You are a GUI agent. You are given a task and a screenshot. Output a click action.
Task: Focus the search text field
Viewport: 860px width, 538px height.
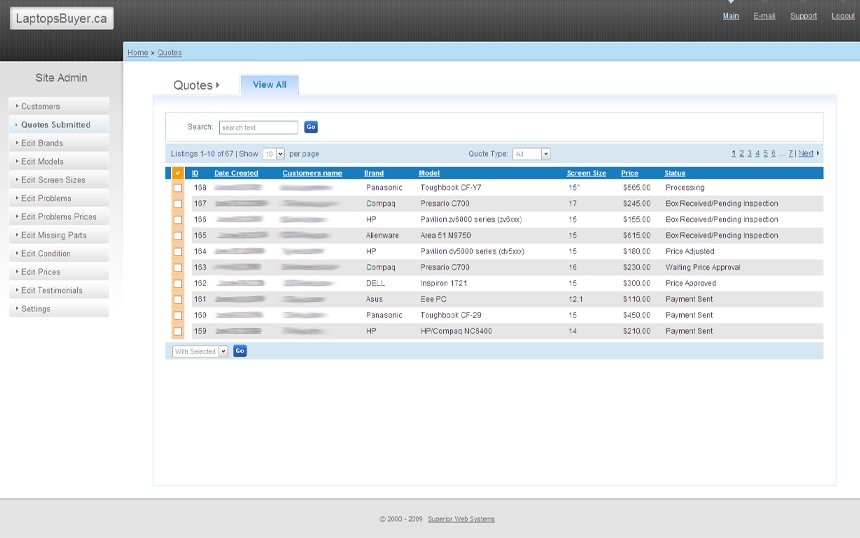click(258, 128)
